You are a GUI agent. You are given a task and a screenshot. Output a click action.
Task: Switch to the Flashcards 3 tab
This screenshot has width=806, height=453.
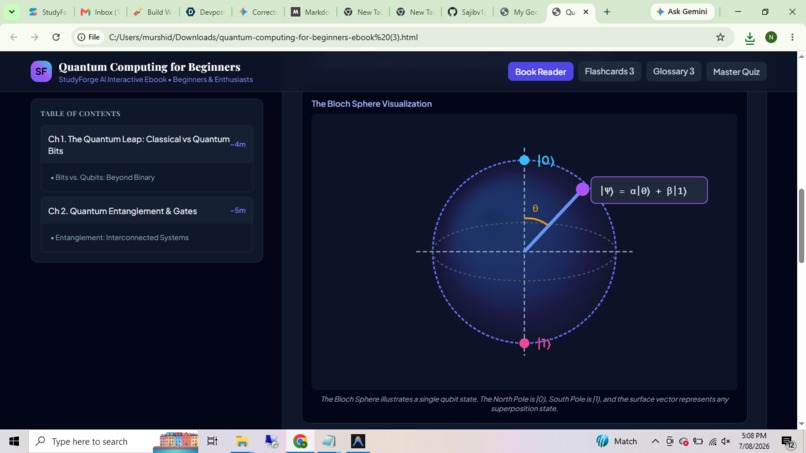point(609,71)
